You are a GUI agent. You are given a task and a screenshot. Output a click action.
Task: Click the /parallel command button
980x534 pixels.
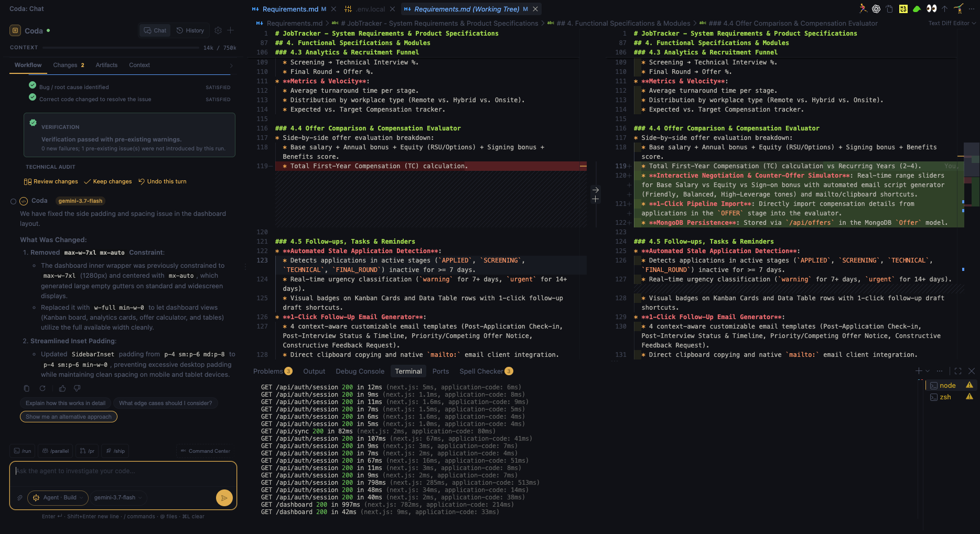pos(56,451)
